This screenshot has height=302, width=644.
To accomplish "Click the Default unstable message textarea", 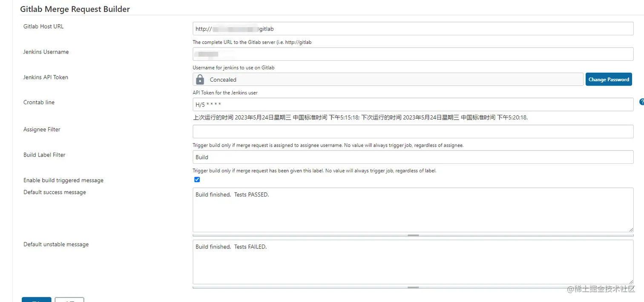I will (413, 262).
